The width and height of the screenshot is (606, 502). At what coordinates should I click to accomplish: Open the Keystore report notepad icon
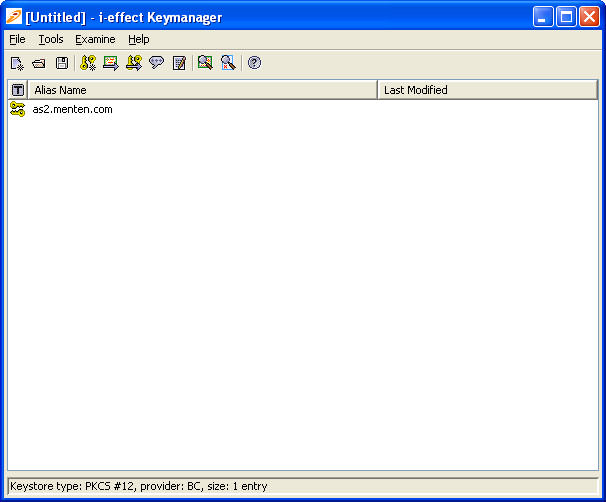[179, 63]
